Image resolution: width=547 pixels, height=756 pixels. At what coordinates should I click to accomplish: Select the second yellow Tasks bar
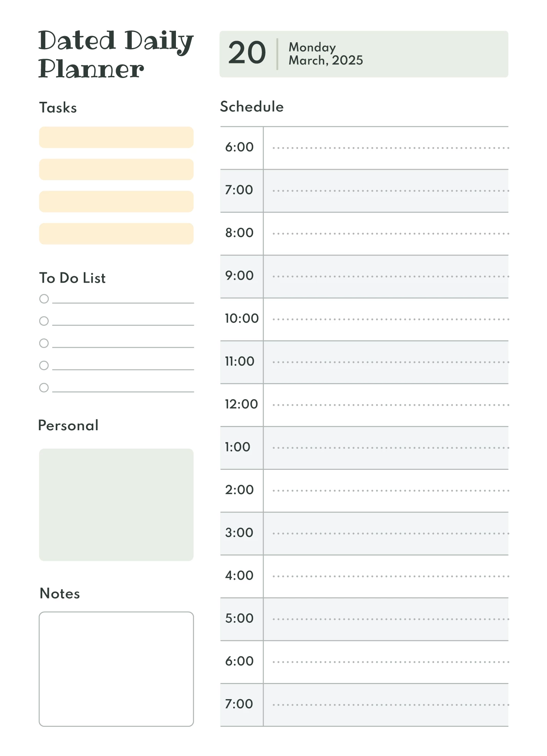tap(116, 169)
